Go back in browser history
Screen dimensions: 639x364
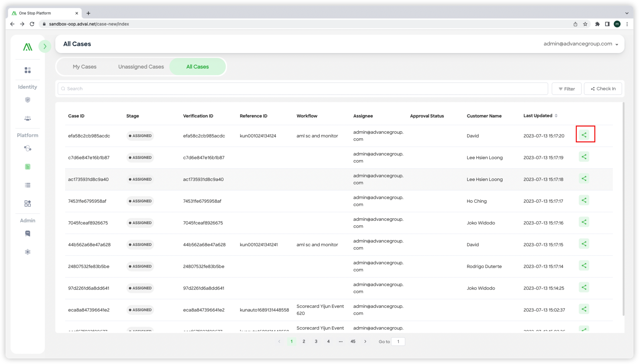point(12,24)
